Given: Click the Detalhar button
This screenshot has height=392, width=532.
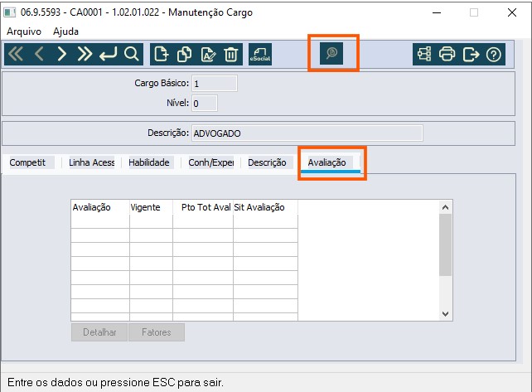Looking at the screenshot, I should [99, 332].
